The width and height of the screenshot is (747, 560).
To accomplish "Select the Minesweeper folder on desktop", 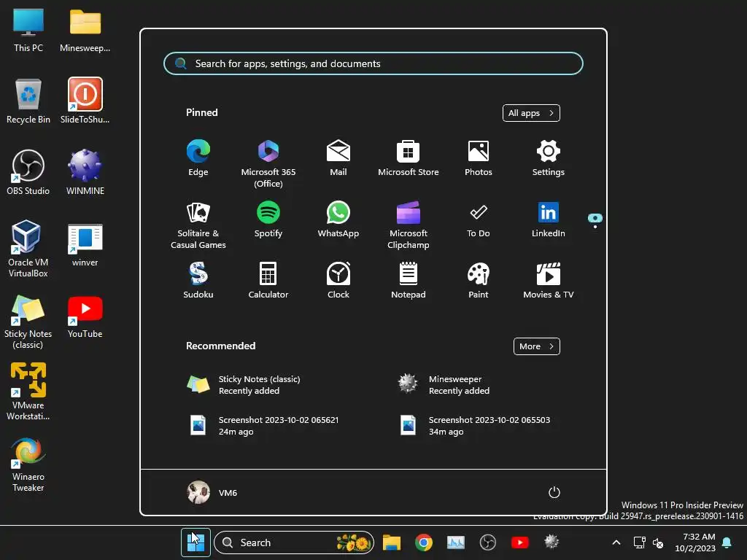I will click(x=85, y=29).
